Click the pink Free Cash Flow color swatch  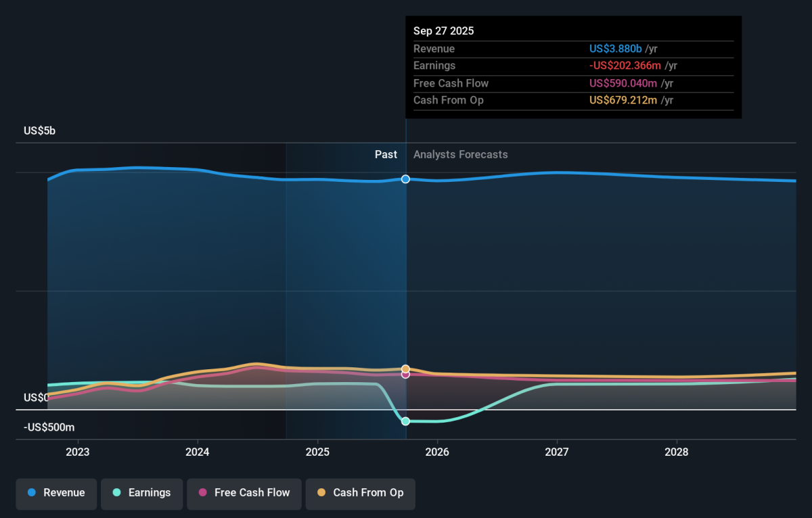(x=203, y=493)
